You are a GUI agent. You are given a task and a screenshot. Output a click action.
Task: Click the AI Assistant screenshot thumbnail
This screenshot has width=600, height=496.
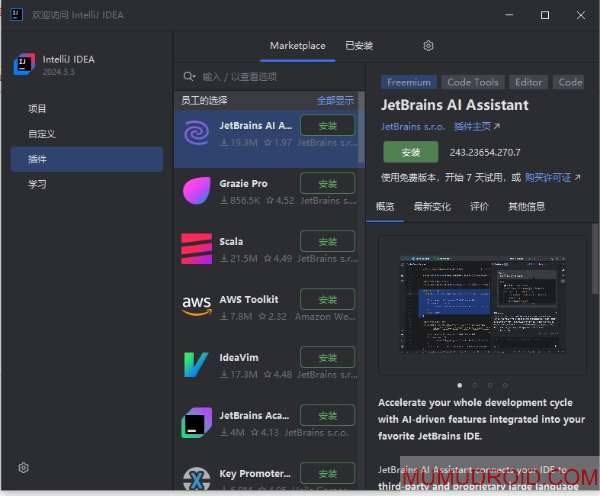tap(482, 305)
